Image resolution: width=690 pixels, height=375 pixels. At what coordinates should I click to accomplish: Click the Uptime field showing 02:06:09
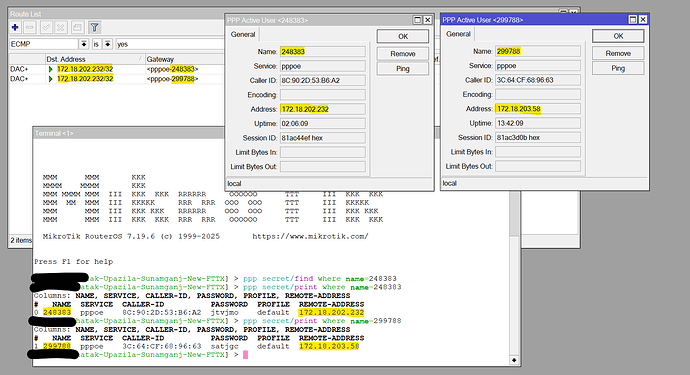coord(323,124)
